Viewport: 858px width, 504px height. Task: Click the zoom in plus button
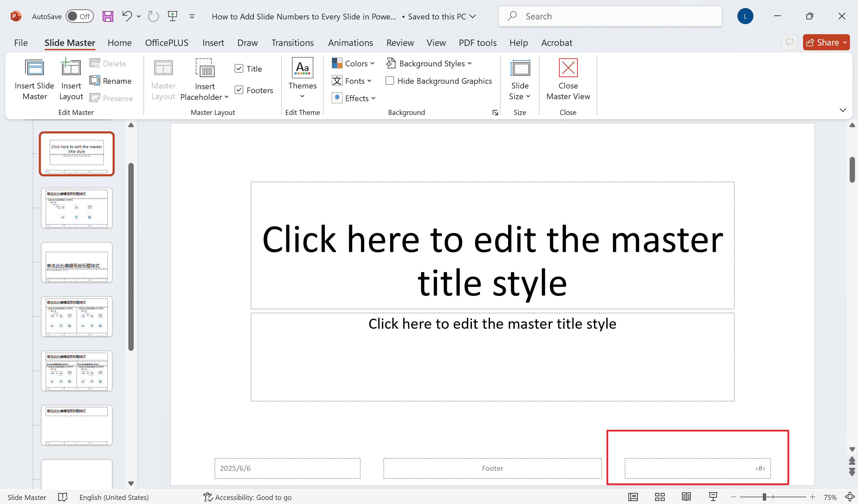(x=812, y=497)
